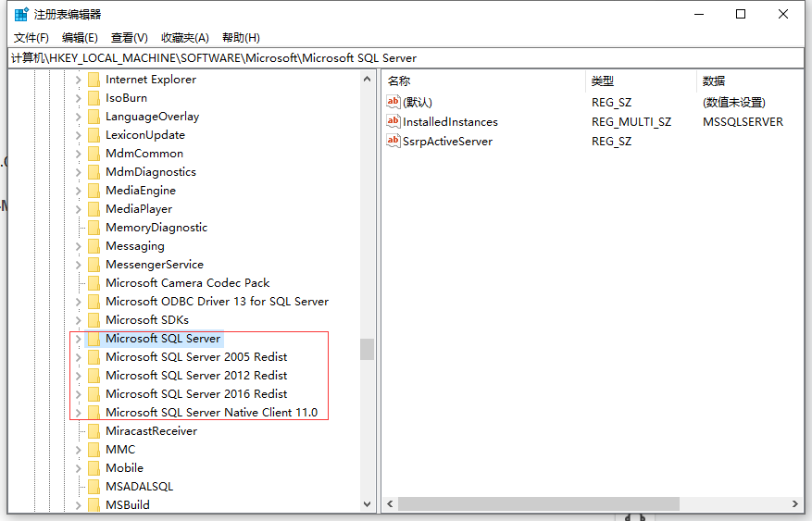This screenshot has height=521, width=812.
Task: Click the MSSQLSERVER data cell
Action: click(x=743, y=122)
